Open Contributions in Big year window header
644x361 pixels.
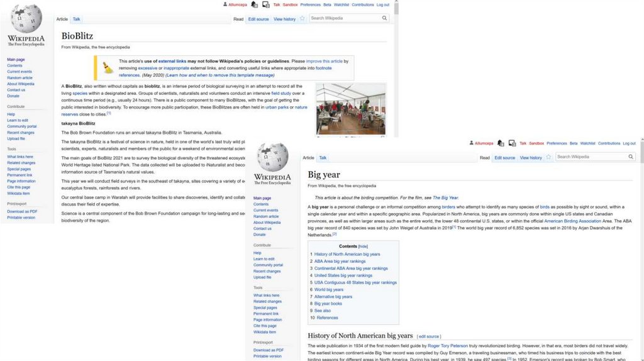[x=609, y=143]
